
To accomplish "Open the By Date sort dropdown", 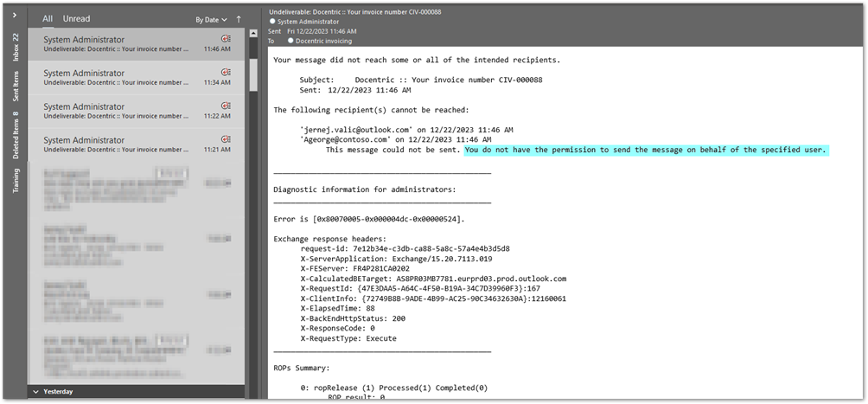I will point(211,19).
